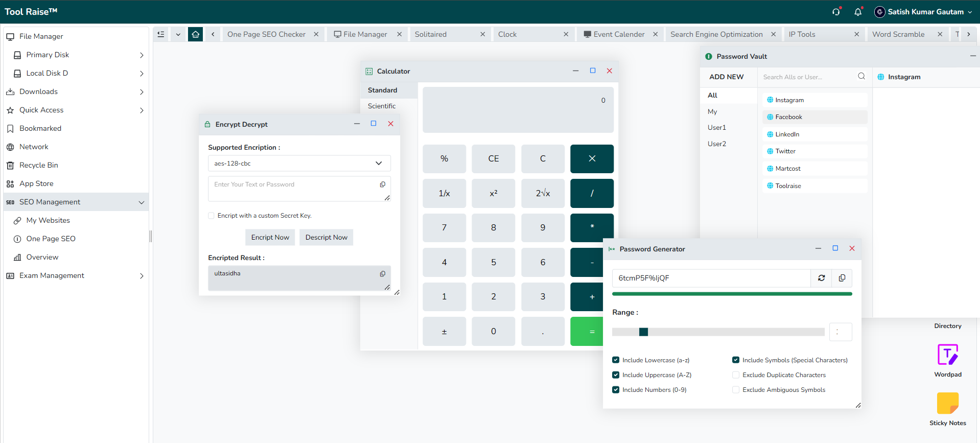Check Encript with a custom Secret Key
Viewport: 980px width, 443px height.
(x=211, y=216)
